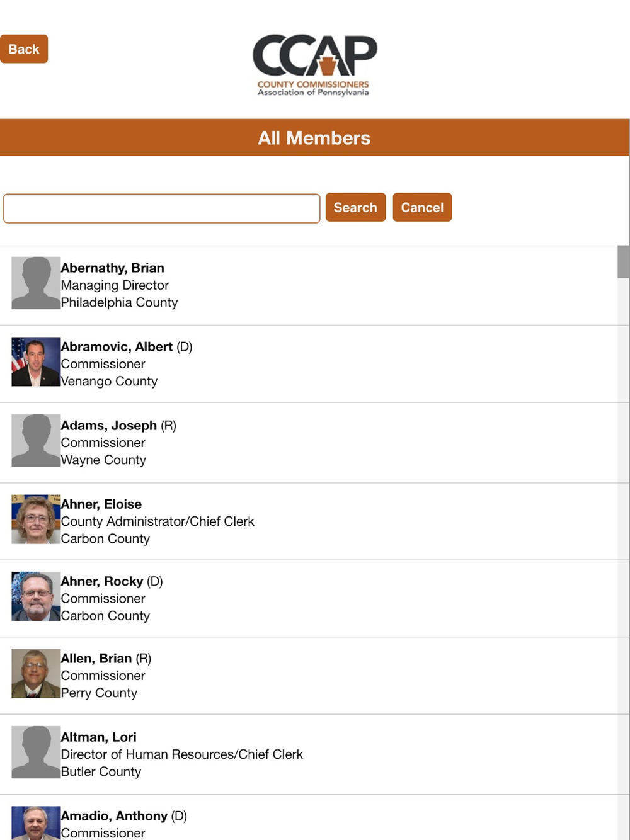
Task: Click the member list scrollbar thumb
Action: pyautogui.click(x=624, y=261)
